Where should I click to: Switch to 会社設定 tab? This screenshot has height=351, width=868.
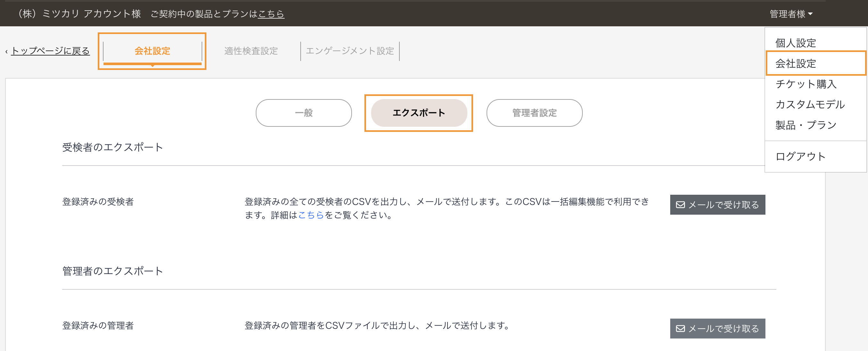click(152, 51)
